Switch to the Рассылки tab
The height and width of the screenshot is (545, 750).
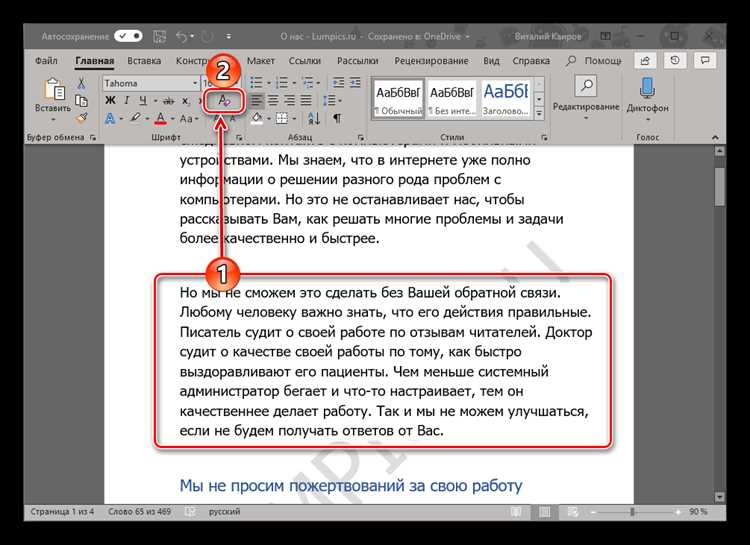357,61
